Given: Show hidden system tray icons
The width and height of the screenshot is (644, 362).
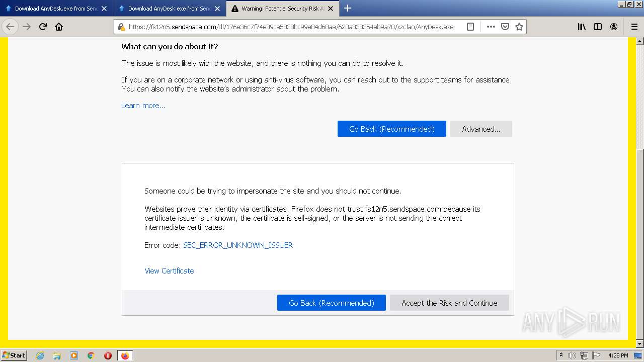Looking at the screenshot, I should 561,355.
